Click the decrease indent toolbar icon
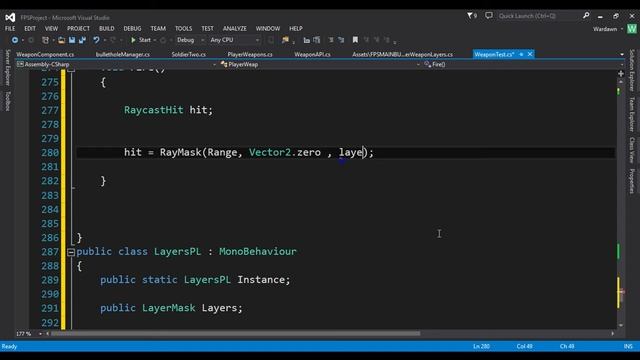This screenshot has width=640, height=360. click(x=307, y=40)
